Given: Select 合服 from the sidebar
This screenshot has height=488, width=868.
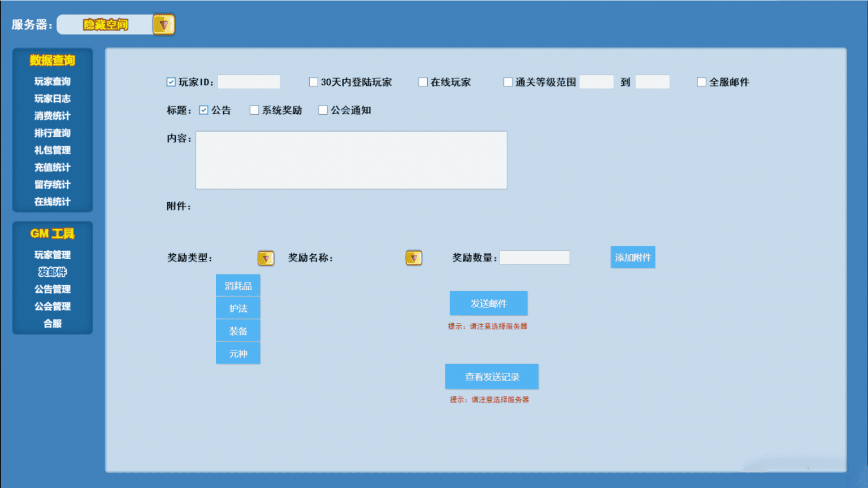Looking at the screenshot, I should click(x=52, y=323).
